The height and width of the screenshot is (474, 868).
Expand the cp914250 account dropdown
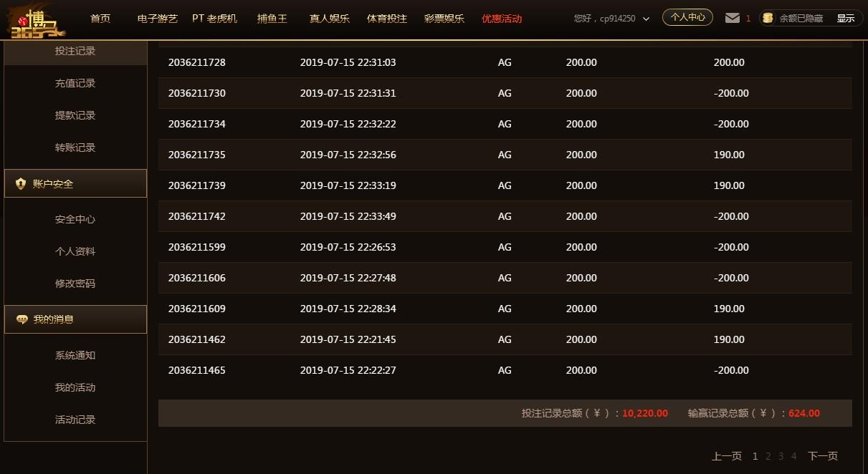coord(646,19)
